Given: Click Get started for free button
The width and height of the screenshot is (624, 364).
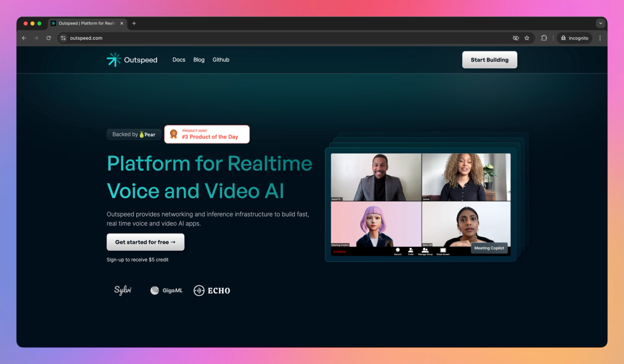Looking at the screenshot, I should coord(146,242).
